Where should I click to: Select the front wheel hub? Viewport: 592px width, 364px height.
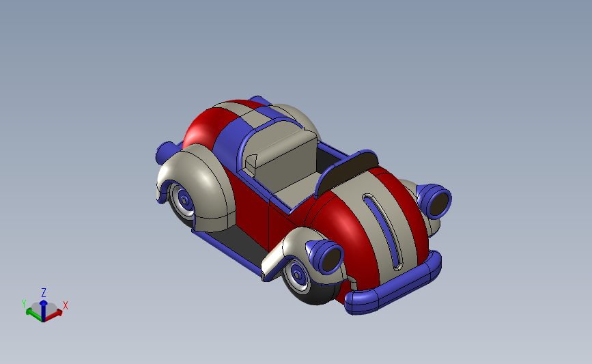pyautogui.click(x=298, y=274)
